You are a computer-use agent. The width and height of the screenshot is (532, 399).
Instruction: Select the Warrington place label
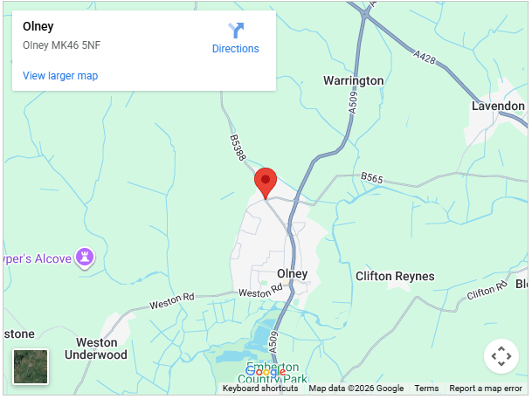click(x=354, y=80)
